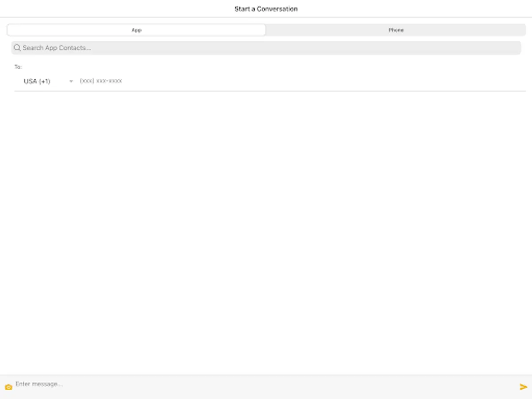
Task: Click the To: label
Action: (18, 67)
